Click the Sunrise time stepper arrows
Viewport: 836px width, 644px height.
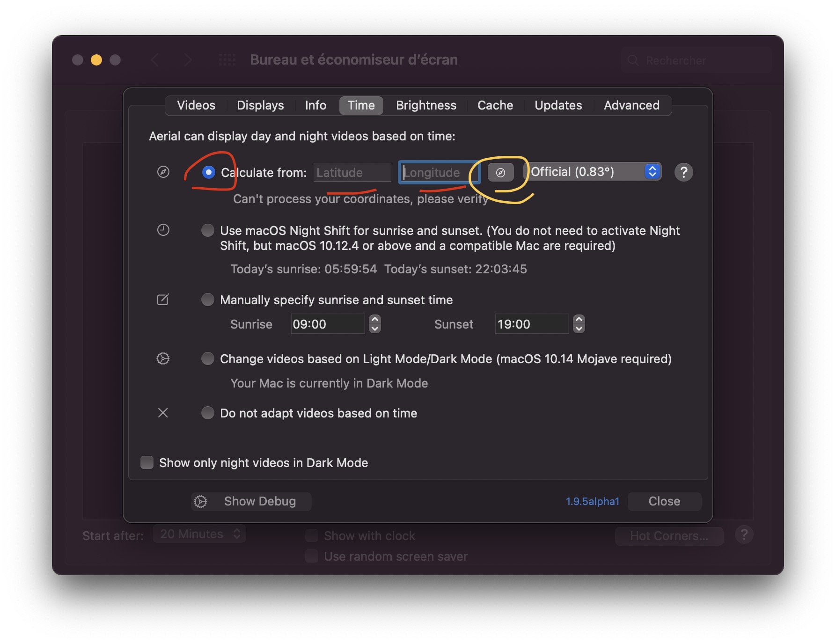pyautogui.click(x=374, y=324)
